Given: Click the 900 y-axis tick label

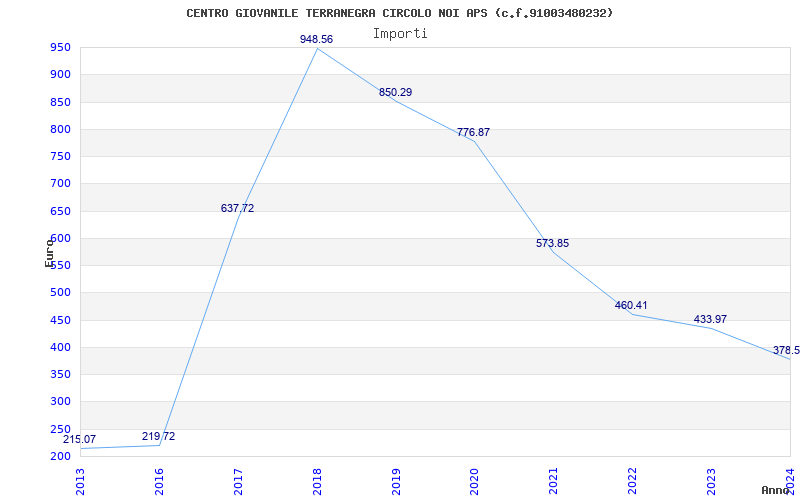Looking at the screenshot, I should (x=60, y=74).
